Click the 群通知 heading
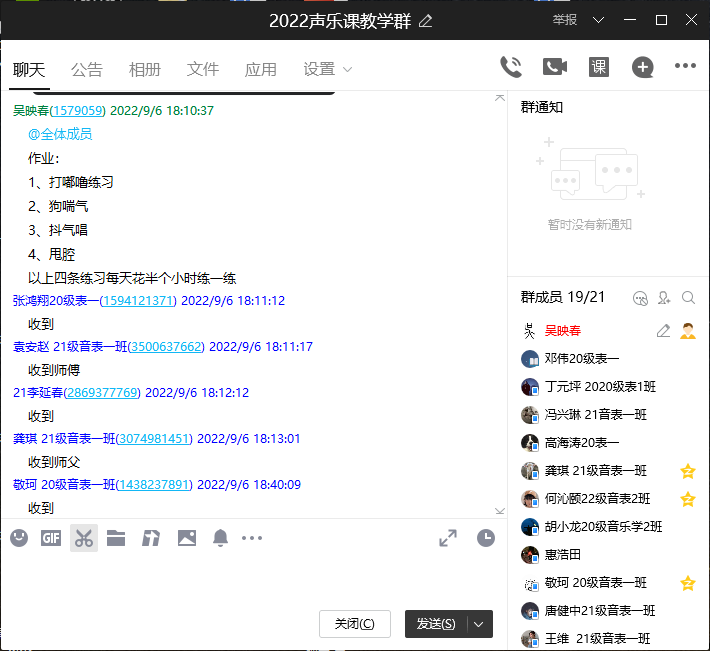 tap(542, 108)
